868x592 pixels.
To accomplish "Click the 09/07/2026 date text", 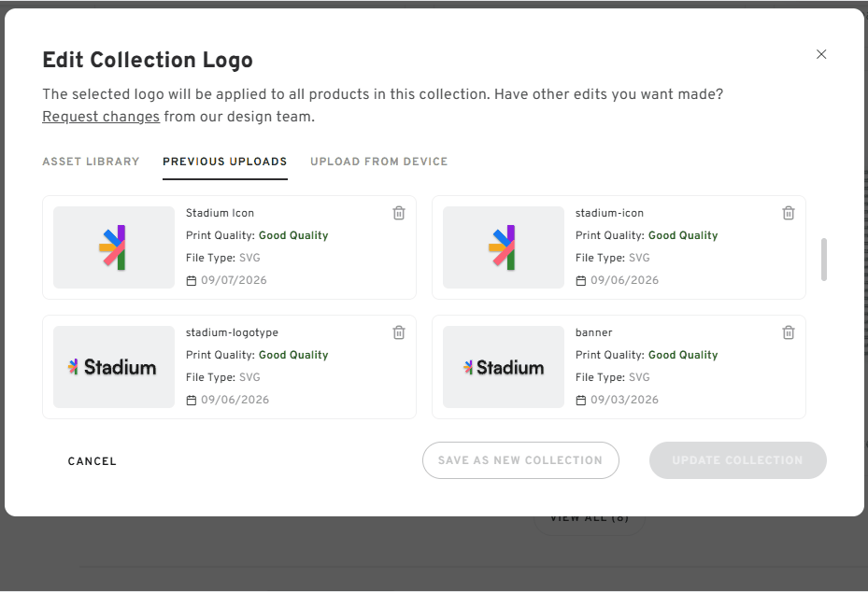I will [234, 280].
